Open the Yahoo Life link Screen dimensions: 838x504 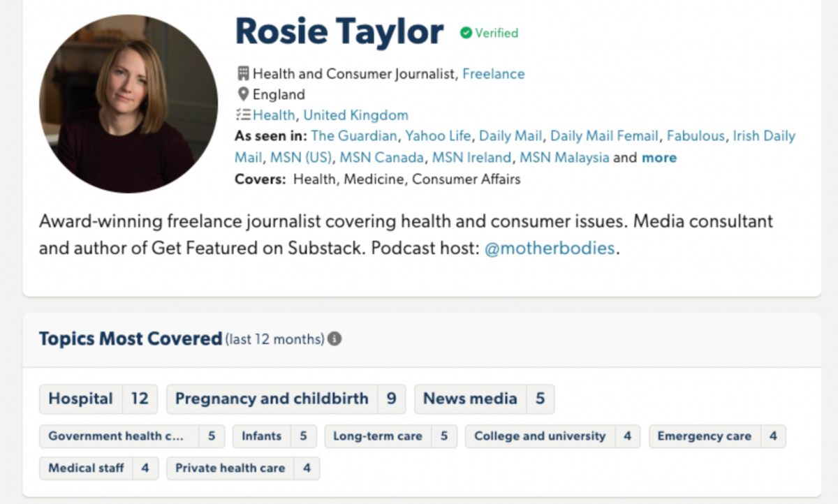438,135
